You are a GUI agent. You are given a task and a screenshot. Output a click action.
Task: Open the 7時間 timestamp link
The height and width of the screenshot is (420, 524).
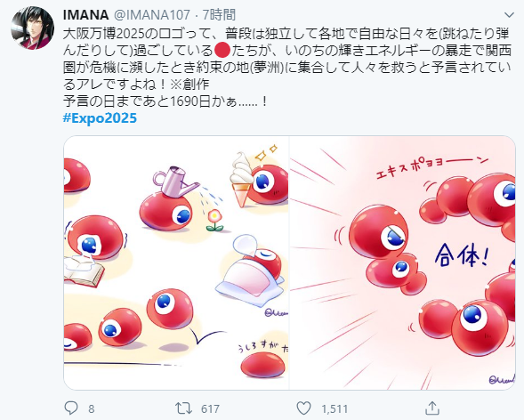(219, 15)
